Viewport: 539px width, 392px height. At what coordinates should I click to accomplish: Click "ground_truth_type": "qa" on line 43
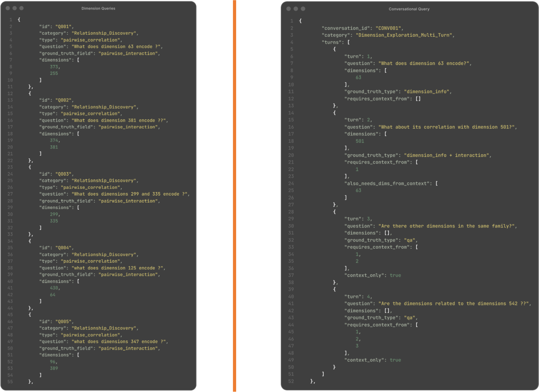pos(381,318)
